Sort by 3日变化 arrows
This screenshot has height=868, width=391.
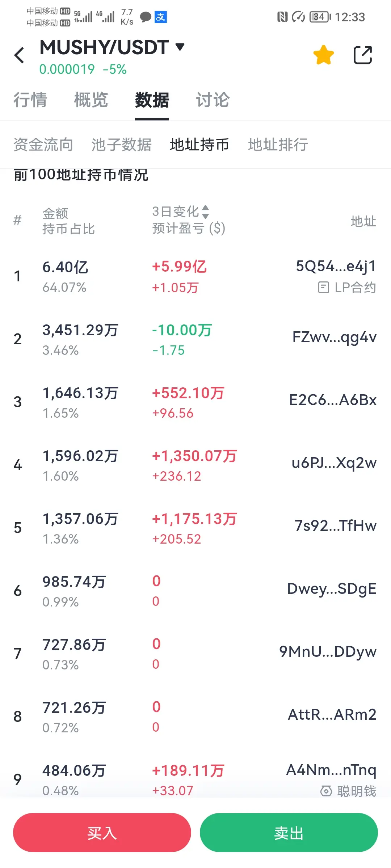tap(205, 212)
